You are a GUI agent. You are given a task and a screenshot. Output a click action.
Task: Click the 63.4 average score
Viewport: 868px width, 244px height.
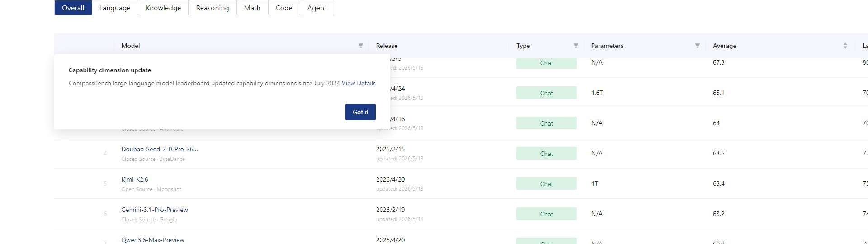[x=718, y=183]
